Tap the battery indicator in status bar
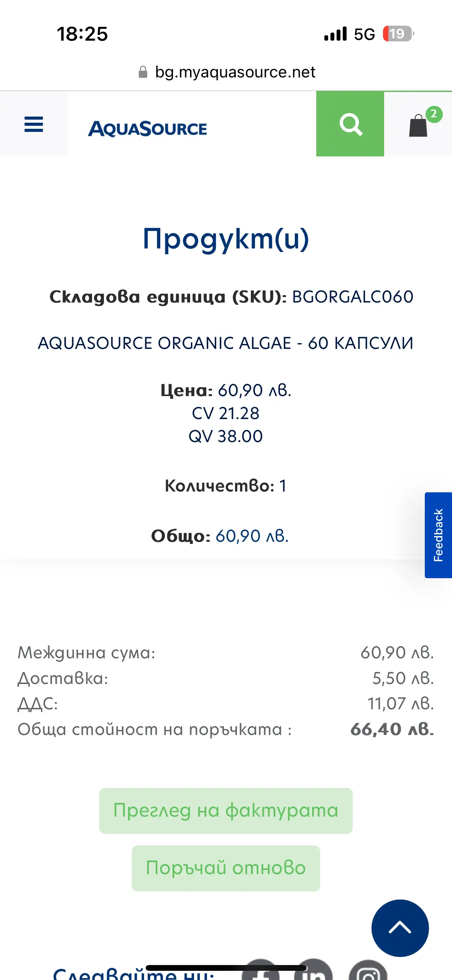Viewport: 452px width, 980px height. [x=398, y=34]
